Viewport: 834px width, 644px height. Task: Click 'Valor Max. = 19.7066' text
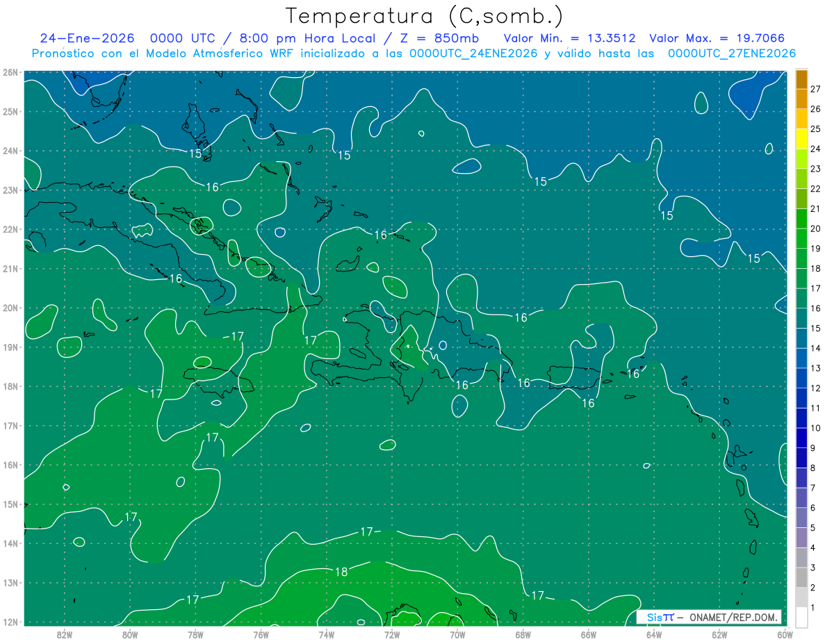(717, 38)
